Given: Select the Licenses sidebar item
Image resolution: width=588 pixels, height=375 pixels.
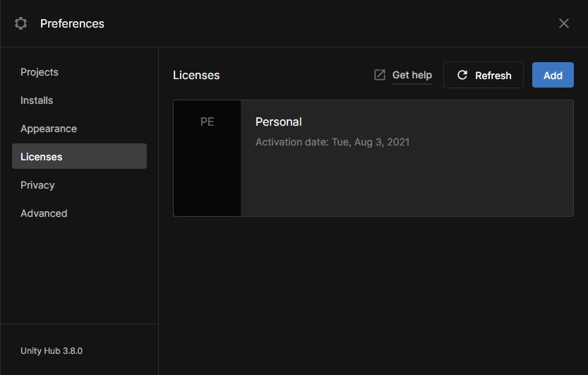Looking at the screenshot, I should pyautogui.click(x=79, y=156).
